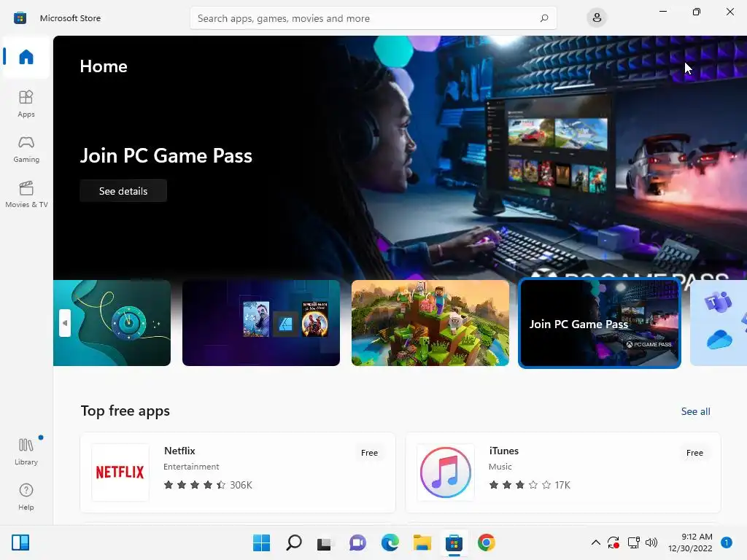Image resolution: width=747 pixels, height=560 pixels.
Task: Click the Free button for Netflix
Action: point(369,453)
